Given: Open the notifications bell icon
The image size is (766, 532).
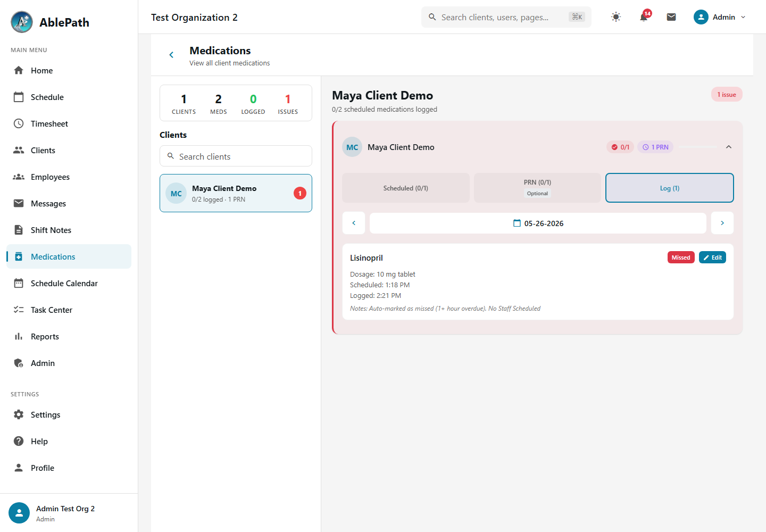Looking at the screenshot, I should (644, 17).
